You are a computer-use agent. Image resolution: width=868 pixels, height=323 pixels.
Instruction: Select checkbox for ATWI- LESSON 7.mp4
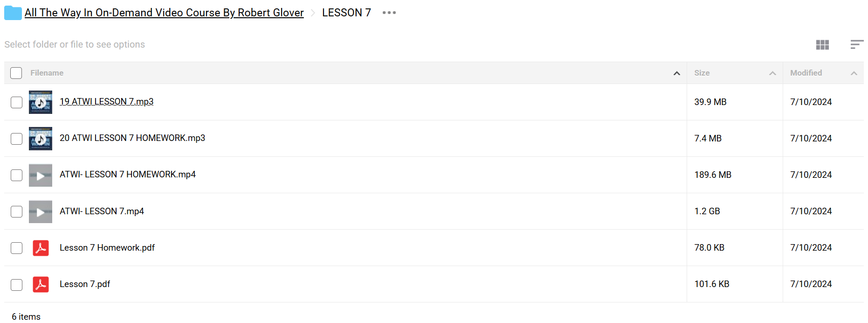(16, 211)
